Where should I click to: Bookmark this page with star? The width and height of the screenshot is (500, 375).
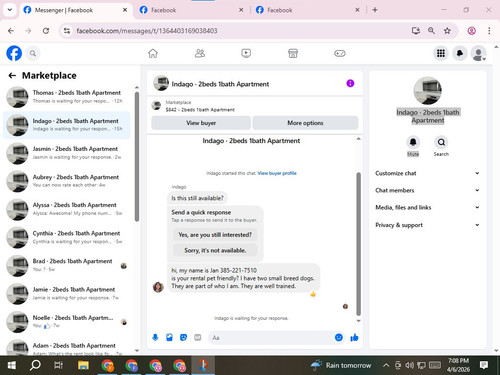point(447,31)
